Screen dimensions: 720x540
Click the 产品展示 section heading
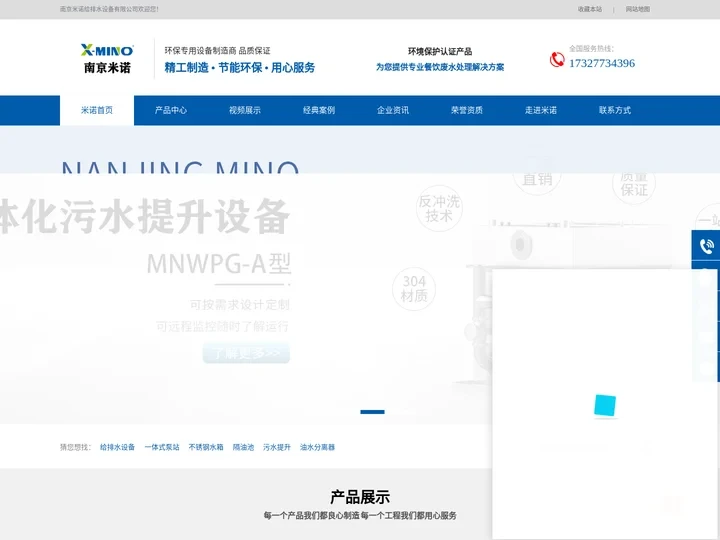[x=360, y=497]
